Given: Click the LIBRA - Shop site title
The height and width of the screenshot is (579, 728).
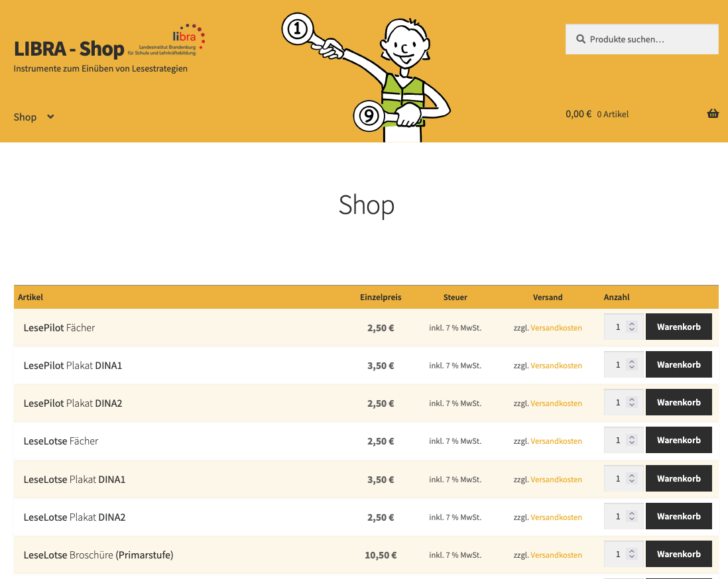Looking at the screenshot, I should tap(69, 49).
